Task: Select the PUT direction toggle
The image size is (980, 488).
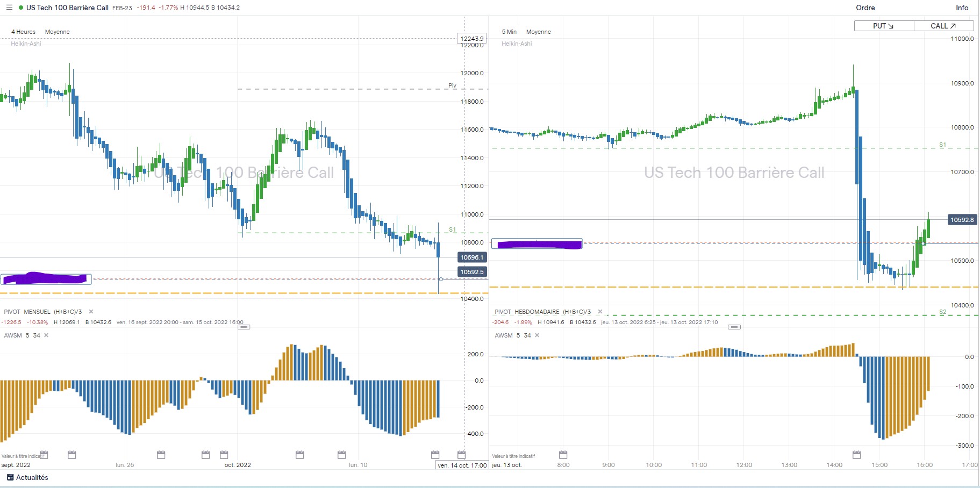Action: (x=884, y=26)
